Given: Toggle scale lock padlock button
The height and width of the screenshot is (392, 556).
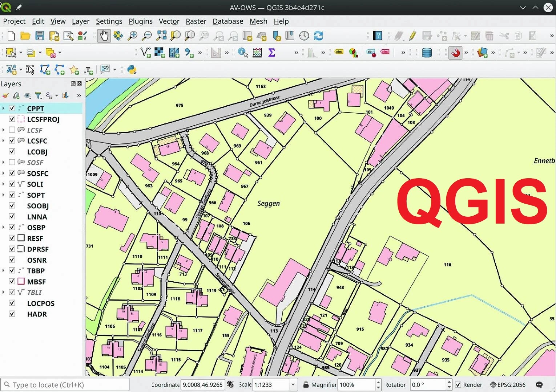Looking at the screenshot, I should pyautogui.click(x=306, y=385).
